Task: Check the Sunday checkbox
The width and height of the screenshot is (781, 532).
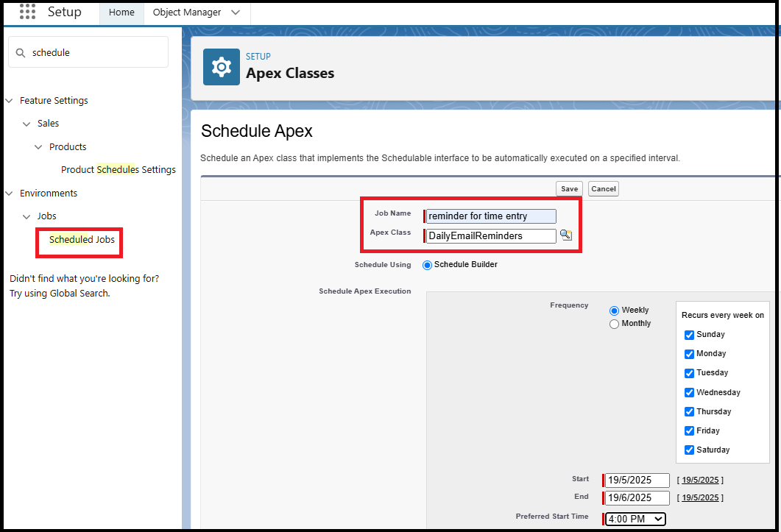Action: tap(689, 335)
